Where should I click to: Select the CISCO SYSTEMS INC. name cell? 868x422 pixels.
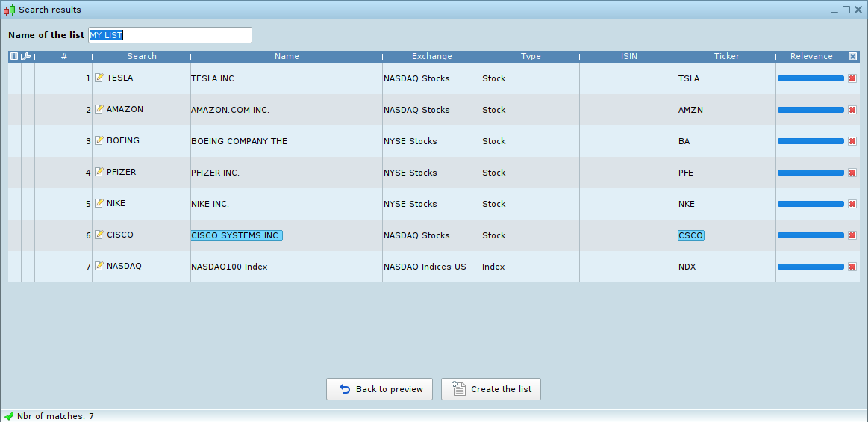[237, 235]
